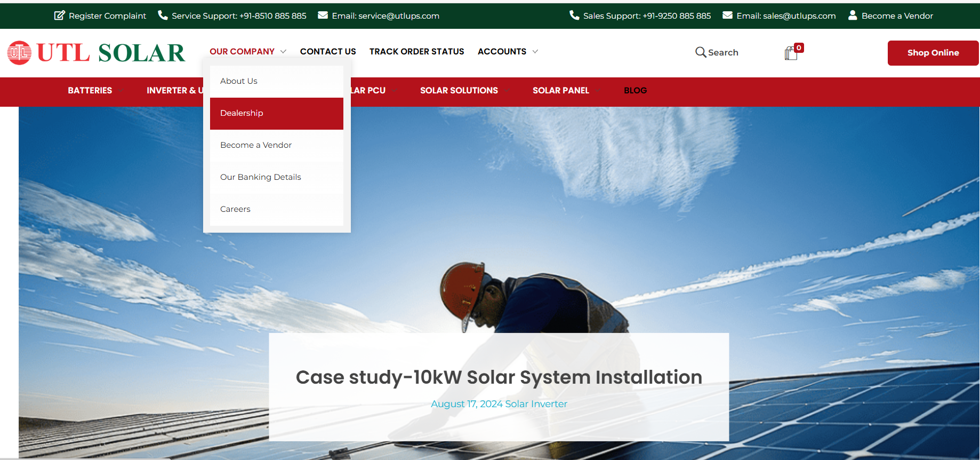The image size is (980, 460).
Task: Expand the Accounts dropdown chevron
Action: click(535, 52)
